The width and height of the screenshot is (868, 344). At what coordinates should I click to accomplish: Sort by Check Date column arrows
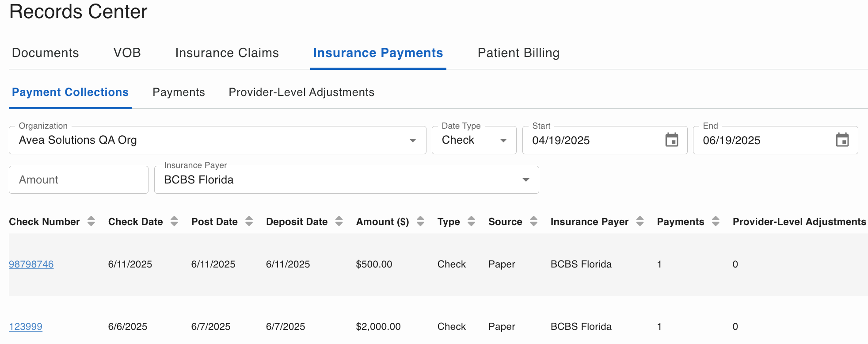174,222
